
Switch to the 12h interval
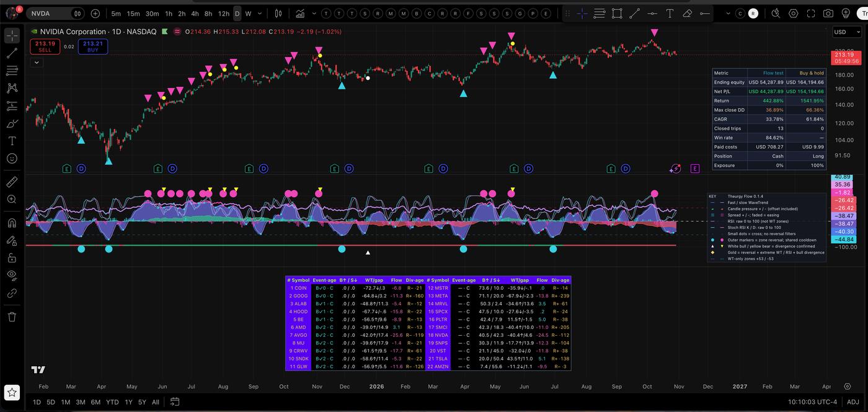point(223,13)
